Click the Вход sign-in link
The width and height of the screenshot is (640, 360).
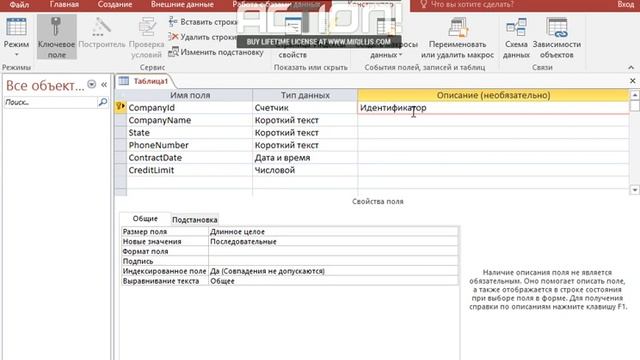pyautogui.click(x=625, y=5)
